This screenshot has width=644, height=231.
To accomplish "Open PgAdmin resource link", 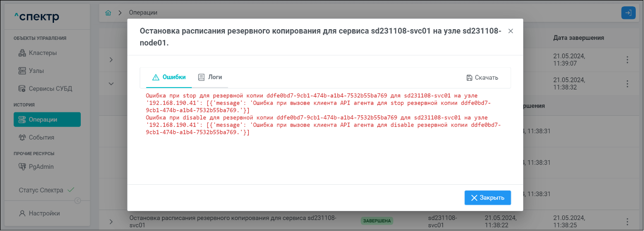I will (x=41, y=166).
